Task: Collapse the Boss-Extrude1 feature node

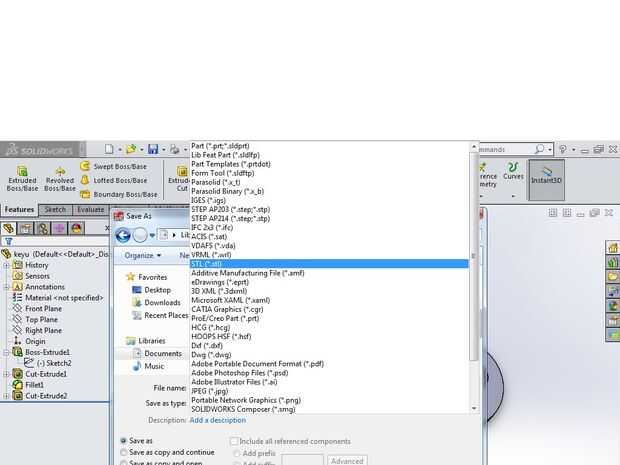Action: [x=6, y=352]
